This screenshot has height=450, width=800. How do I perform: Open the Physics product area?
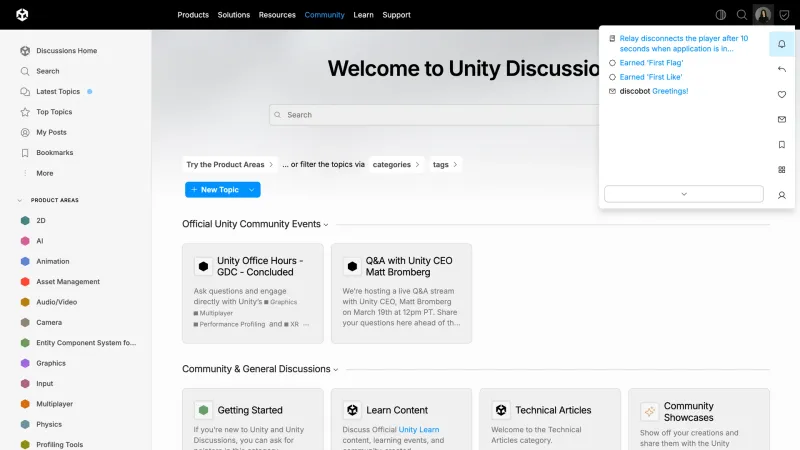tap(48, 424)
